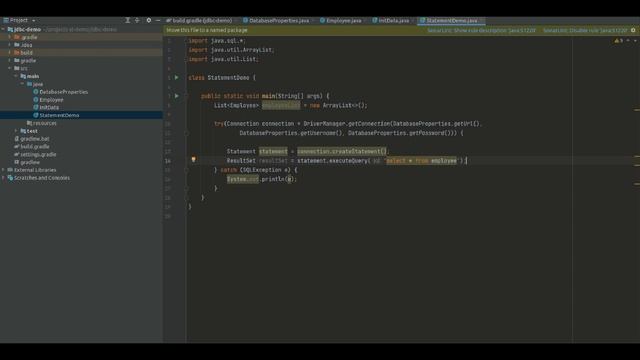This screenshot has height=360, width=640.
Task: Select the gradlew file
Action: [30, 162]
